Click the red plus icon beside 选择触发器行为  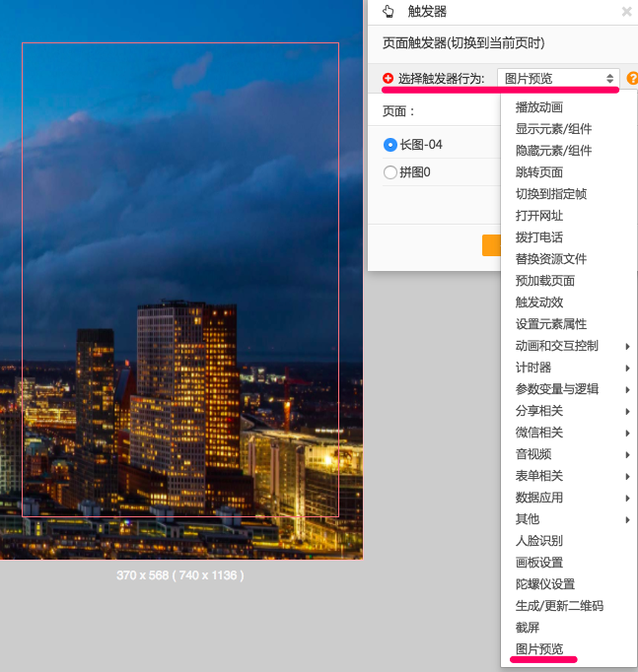pos(388,78)
